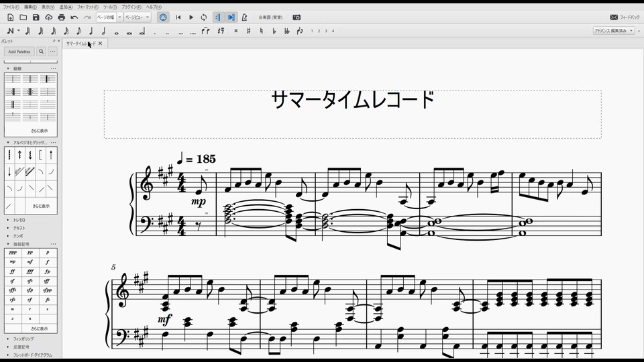Apply sharp accidental
644x362 pixels.
click(x=248, y=31)
